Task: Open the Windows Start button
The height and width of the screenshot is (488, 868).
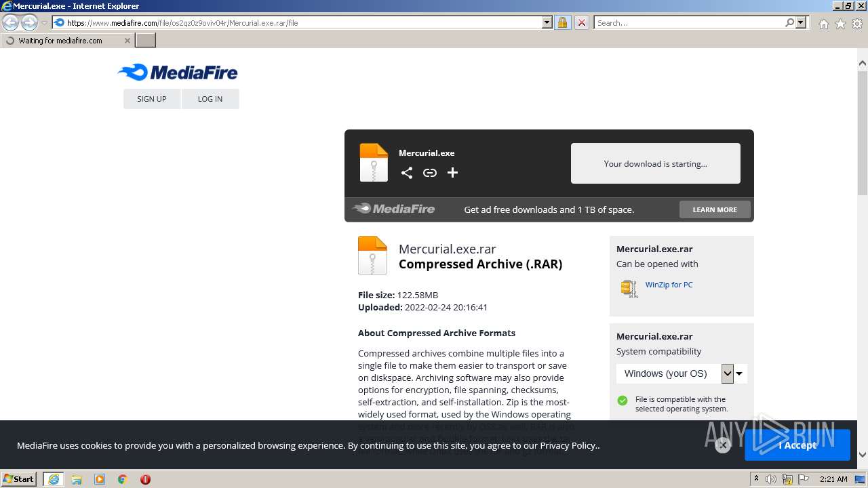Action: tap(18, 479)
